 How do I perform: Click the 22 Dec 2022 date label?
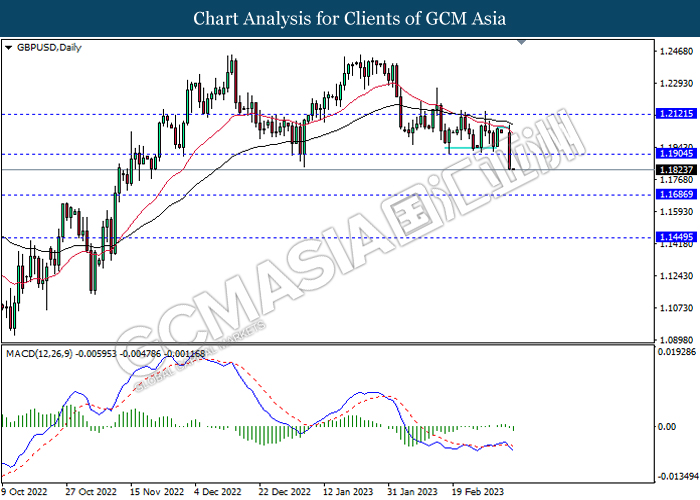pyautogui.click(x=285, y=492)
